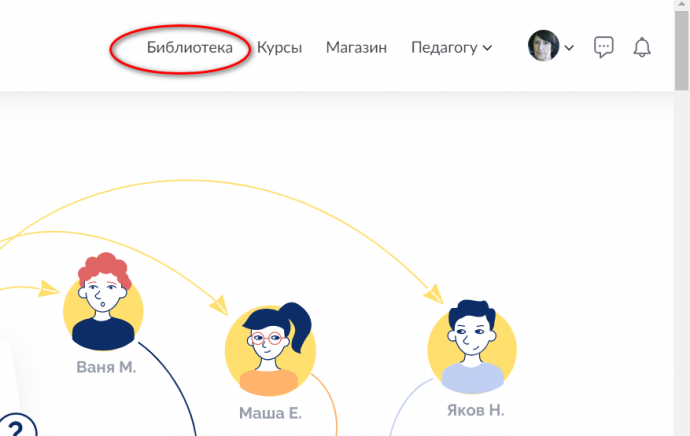
Task: Expand the Педагогу dropdown menu
Action: (x=451, y=48)
